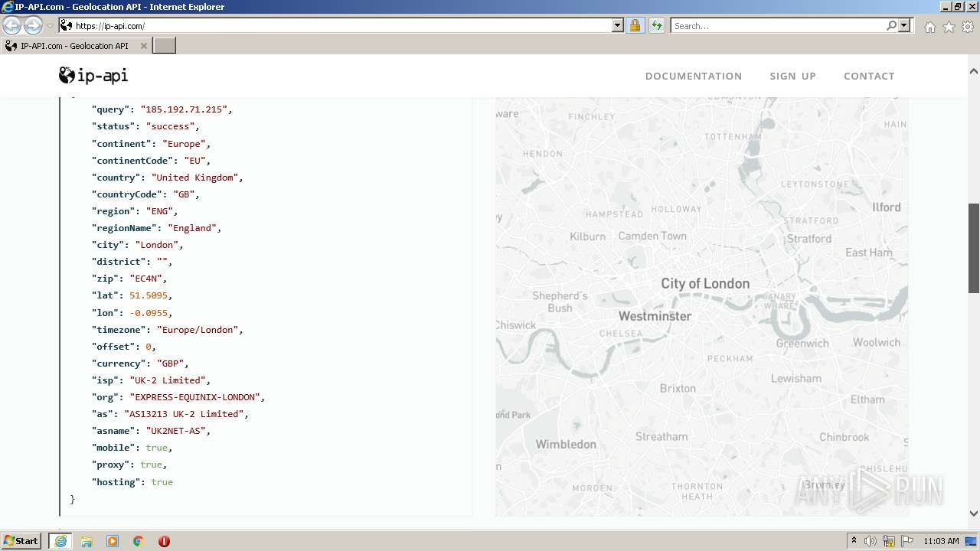The width and height of the screenshot is (980, 551).
Task: Select the regionName value "England"
Action: (x=192, y=227)
